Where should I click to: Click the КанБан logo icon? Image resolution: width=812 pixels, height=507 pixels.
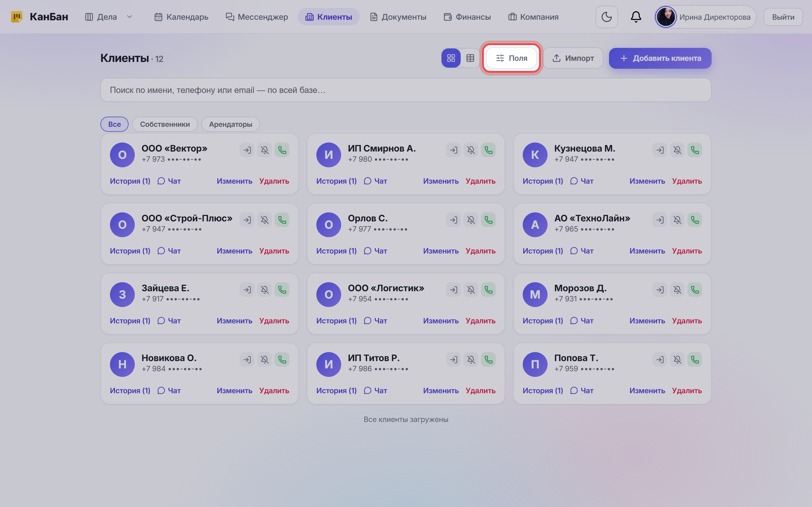coord(17,17)
